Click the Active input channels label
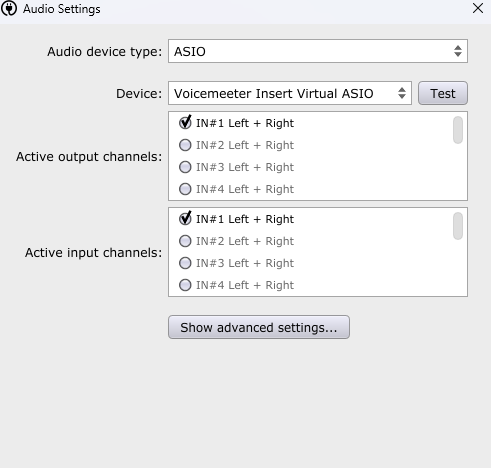 (x=94, y=253)
